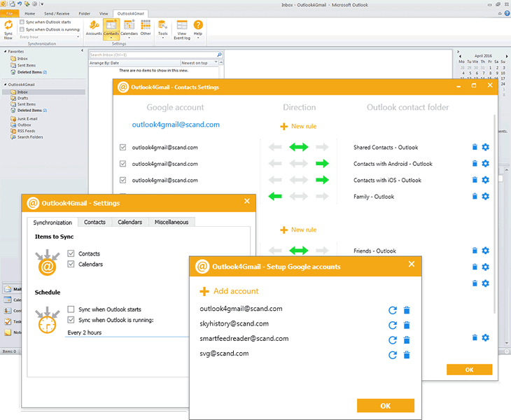Open the ribbon 'Every hour' interval dropdown
Screen dimensions: 511x420
pyautogui.click(x=50, y=37)
